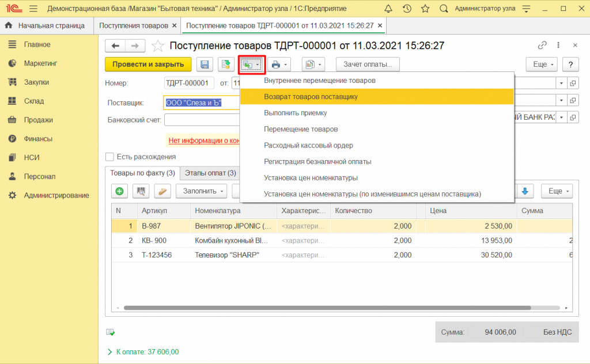The height and width of the screenshot is (364, 590).
Task: Expand 'К оплате: 37 606,00' section
Action: [110, 351]
